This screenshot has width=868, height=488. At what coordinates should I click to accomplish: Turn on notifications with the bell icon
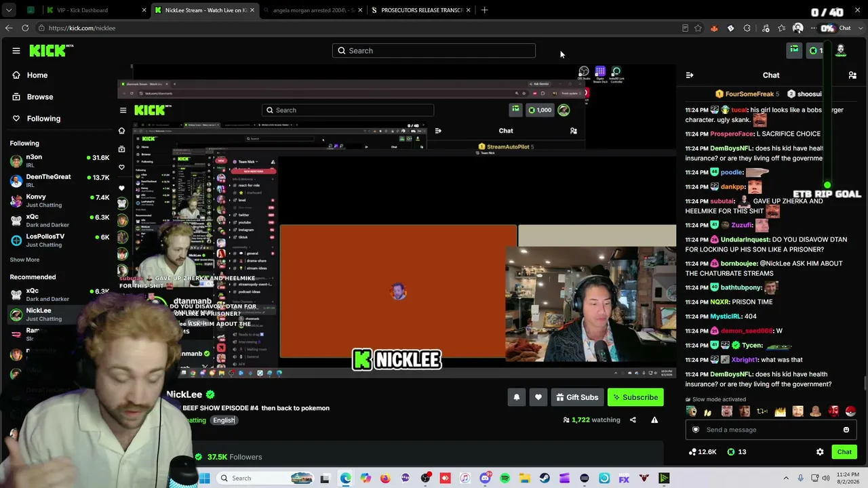(x=517, y=397)
